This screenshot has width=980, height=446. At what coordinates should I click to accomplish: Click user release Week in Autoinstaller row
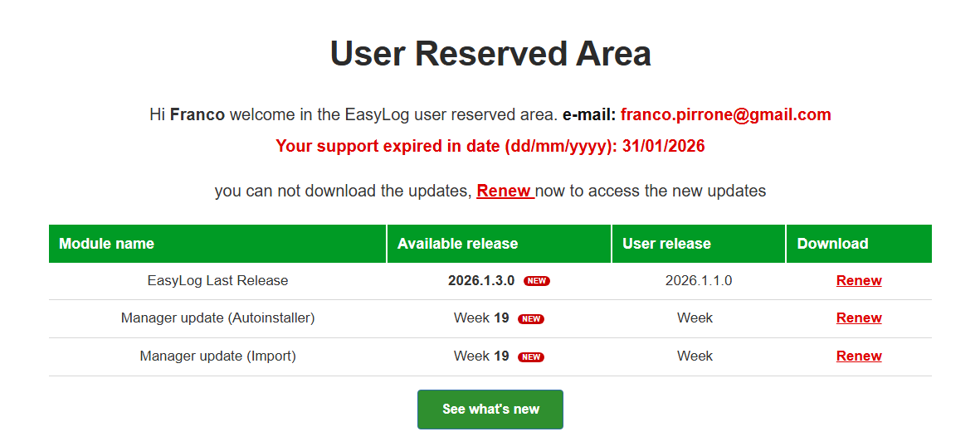tap(695, 318)
